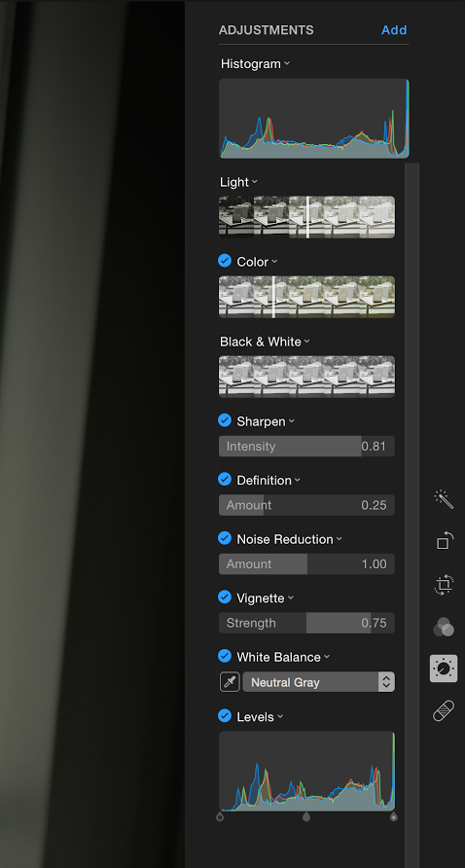Disable the Sharpen adjustment checkmark

click(225, 420)
